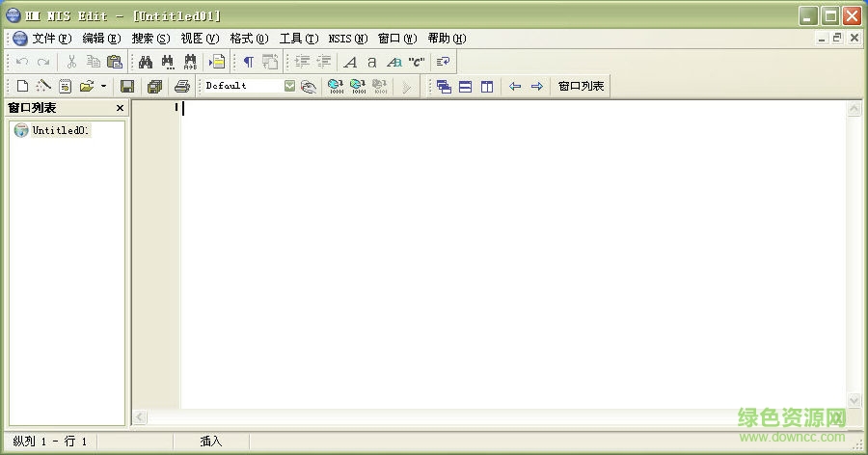The width and height of the screenshot is (868, 455).
Task: Open the 窗口(W) menu
Action: pos(397,39)
